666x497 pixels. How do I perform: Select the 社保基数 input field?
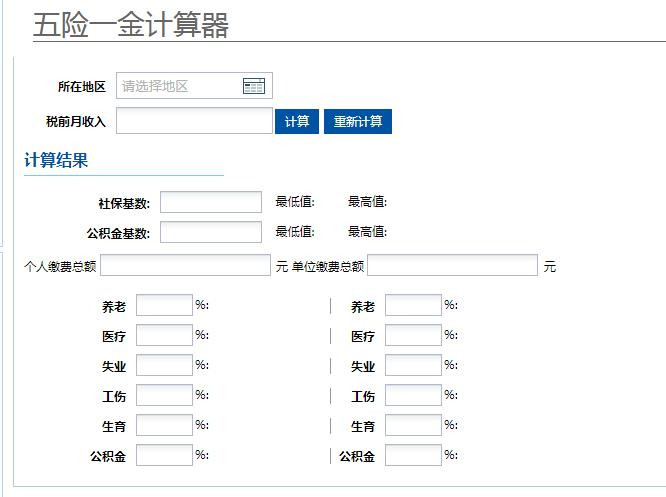211,202
